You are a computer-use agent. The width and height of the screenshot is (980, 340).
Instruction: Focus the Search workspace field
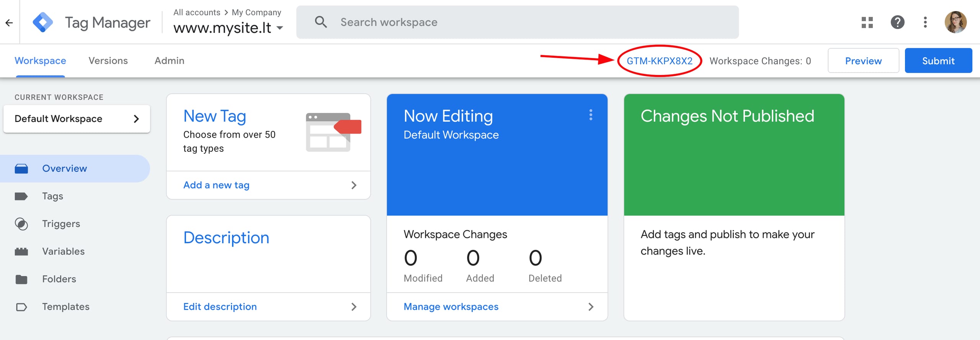517,22
